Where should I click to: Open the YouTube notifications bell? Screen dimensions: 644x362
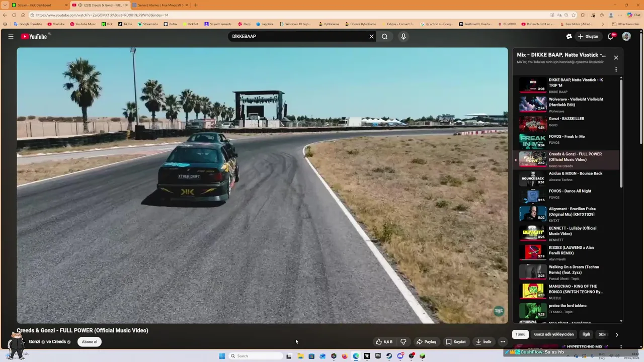coord(611,36)
